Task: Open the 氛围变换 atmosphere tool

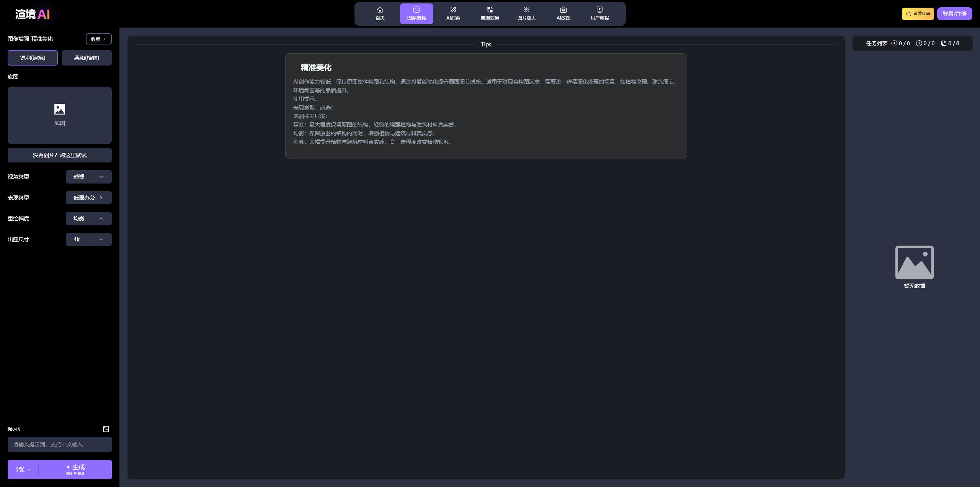Action: tap(490, 13)
